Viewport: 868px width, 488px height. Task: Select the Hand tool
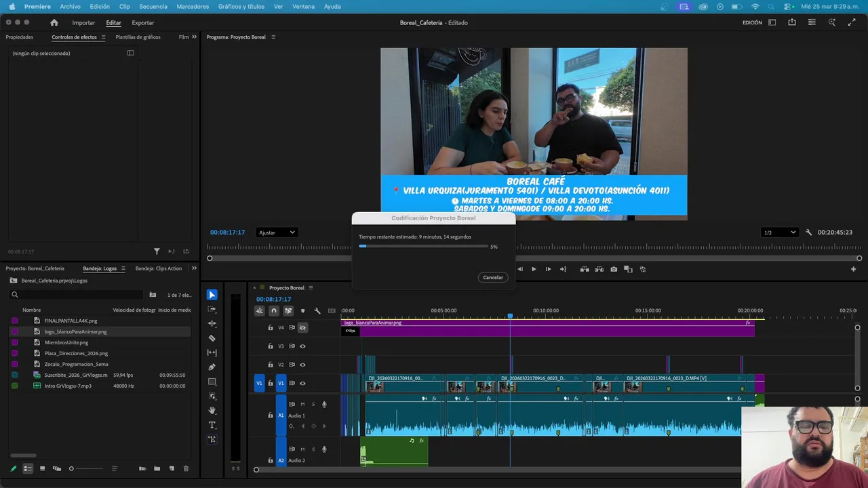212,410
